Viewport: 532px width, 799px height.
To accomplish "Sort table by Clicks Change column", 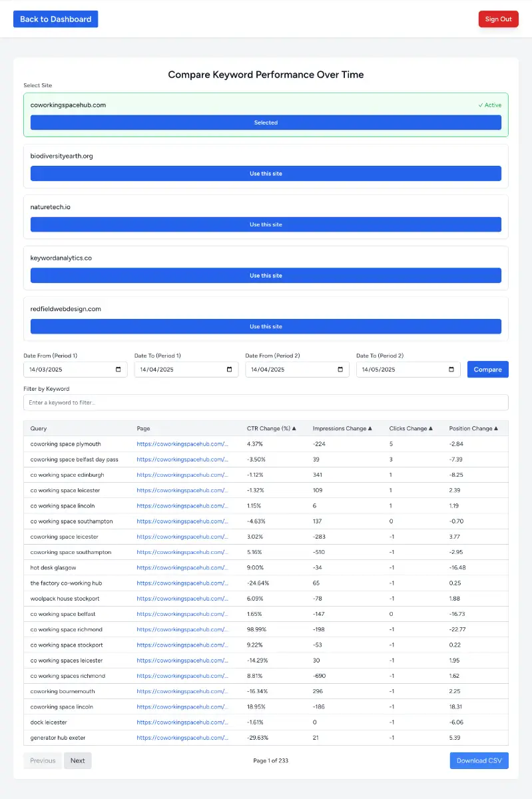I will [x=411, y=429].
